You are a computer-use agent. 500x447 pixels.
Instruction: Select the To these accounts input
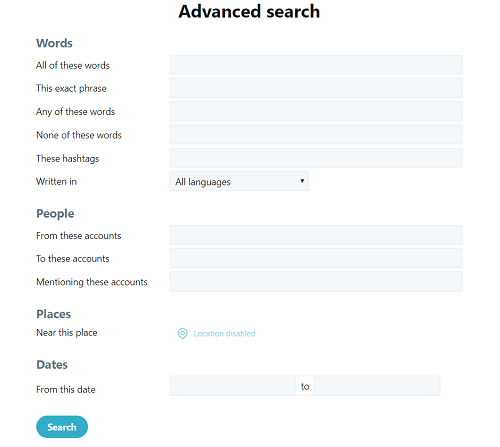[x=316, y=258]
